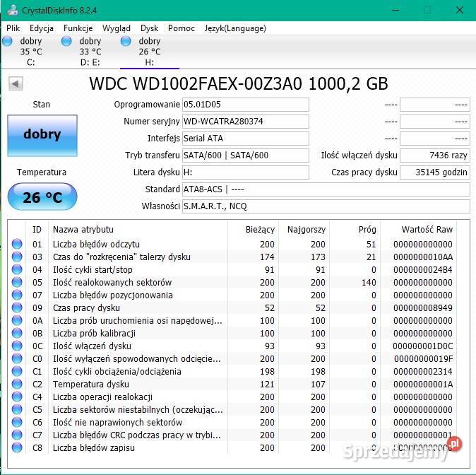Click the Interfejs field Serial ATA

[245, 139]
